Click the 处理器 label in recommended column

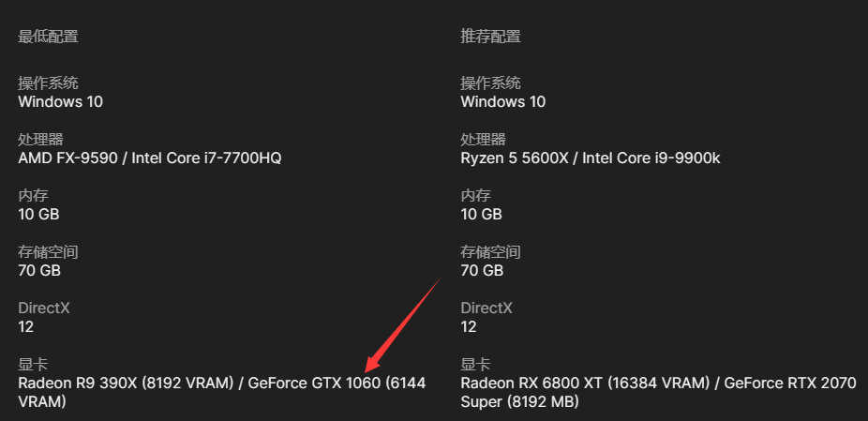point(484,140)
